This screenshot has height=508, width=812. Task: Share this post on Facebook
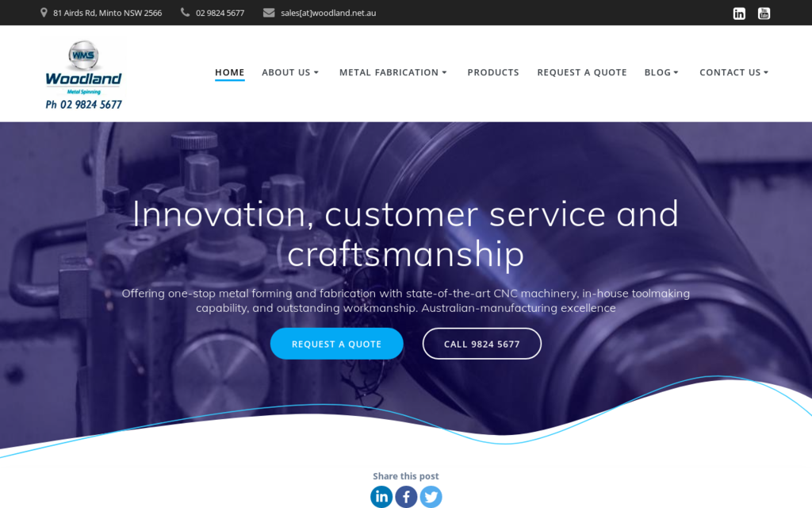point(407,497)
